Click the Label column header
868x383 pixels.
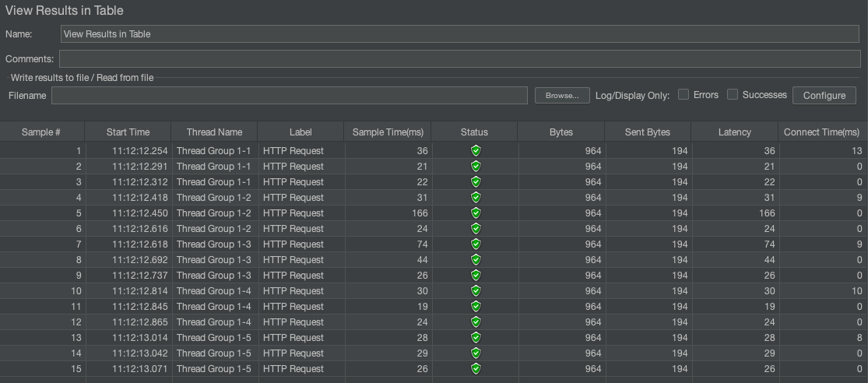pos(300,132)
